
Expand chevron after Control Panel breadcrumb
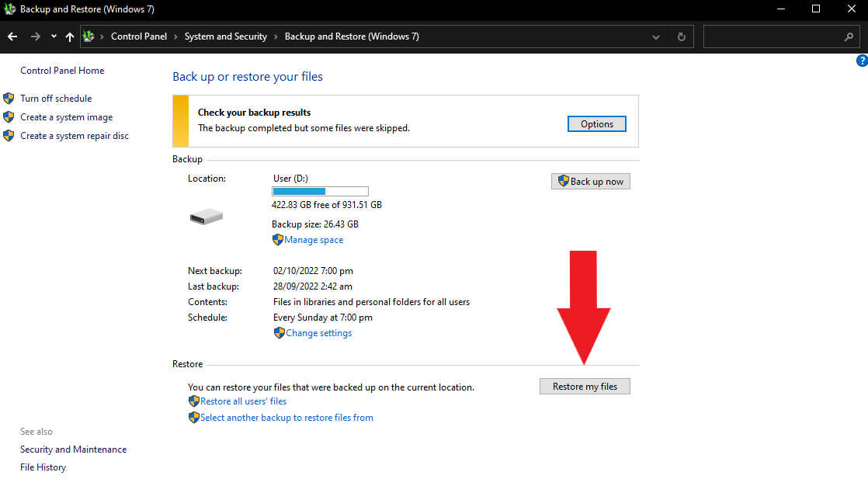176,36
